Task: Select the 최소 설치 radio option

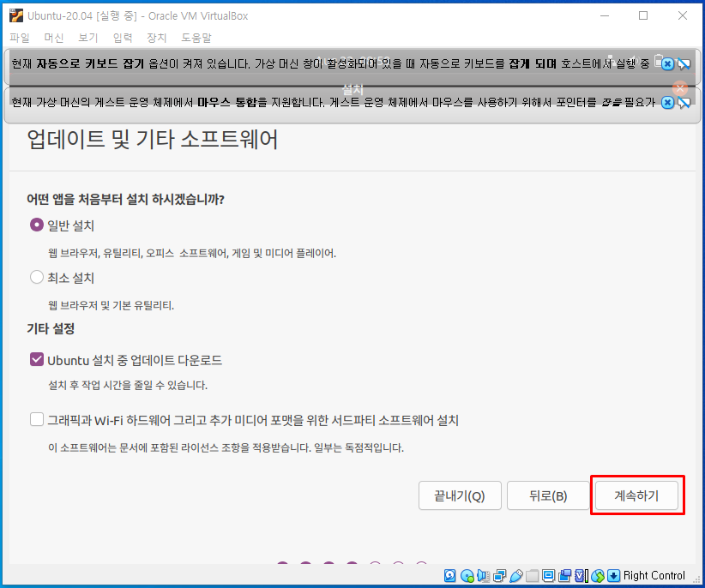Action: 36,277
